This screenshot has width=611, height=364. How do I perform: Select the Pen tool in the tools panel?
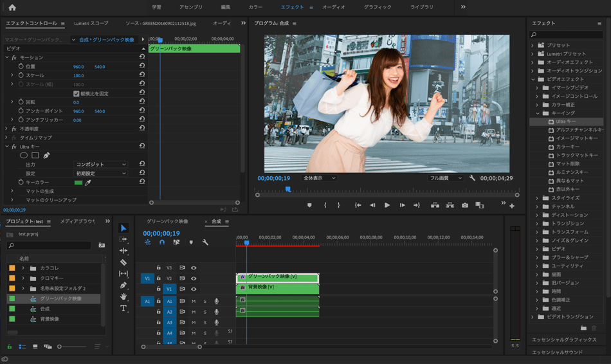[x=123, y=285]
